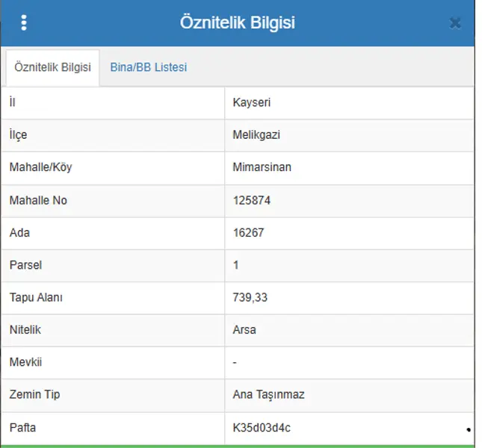Click the Mevkii dash value

[x=235, y=363]
